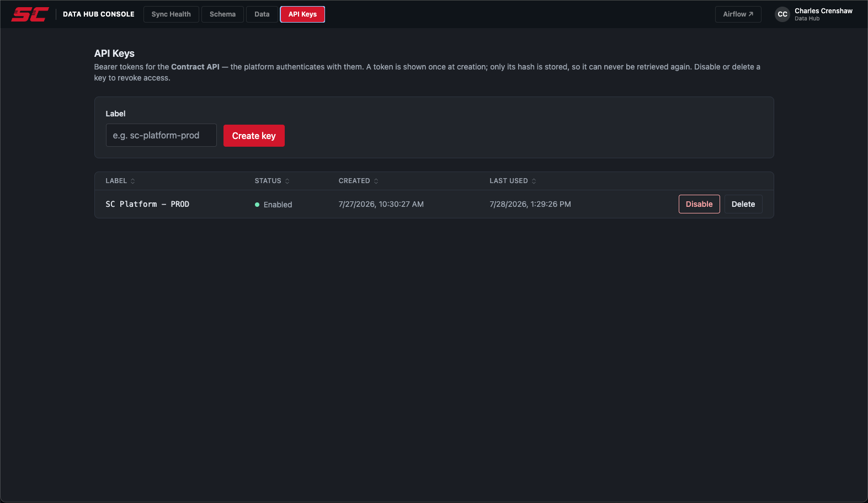
Task: Click the API Keys page heading
Action: [x=114, y=53]
